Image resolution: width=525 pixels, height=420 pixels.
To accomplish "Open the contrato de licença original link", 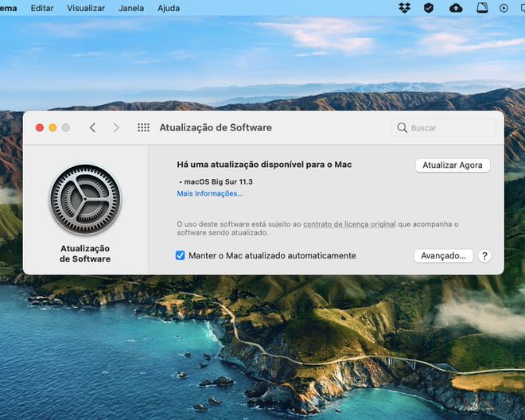I will (x=349, y=224).
